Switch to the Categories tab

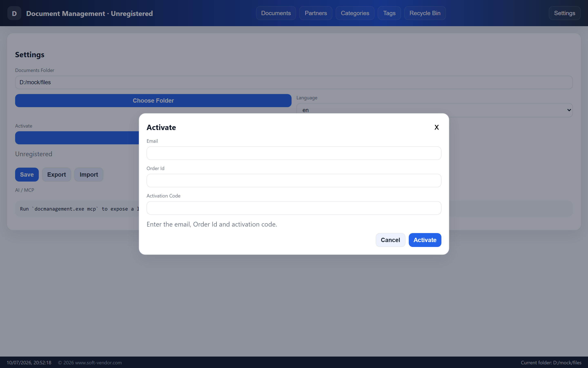tap(355, 13)
